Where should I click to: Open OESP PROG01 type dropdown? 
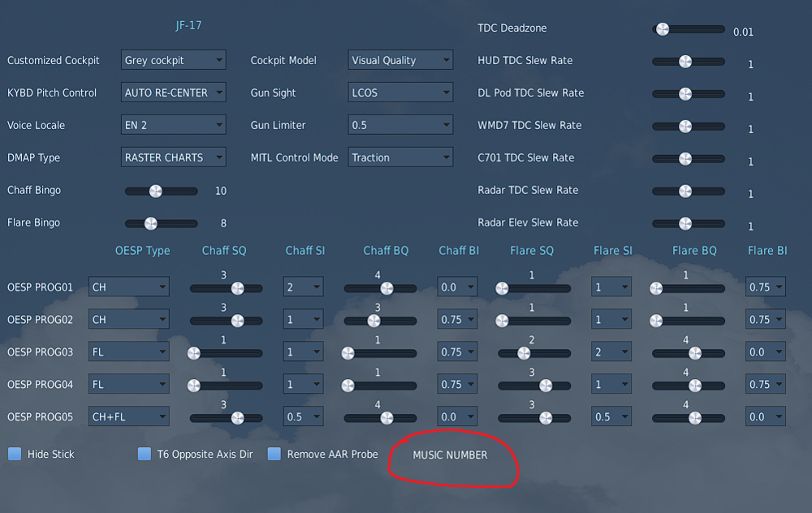129,287
